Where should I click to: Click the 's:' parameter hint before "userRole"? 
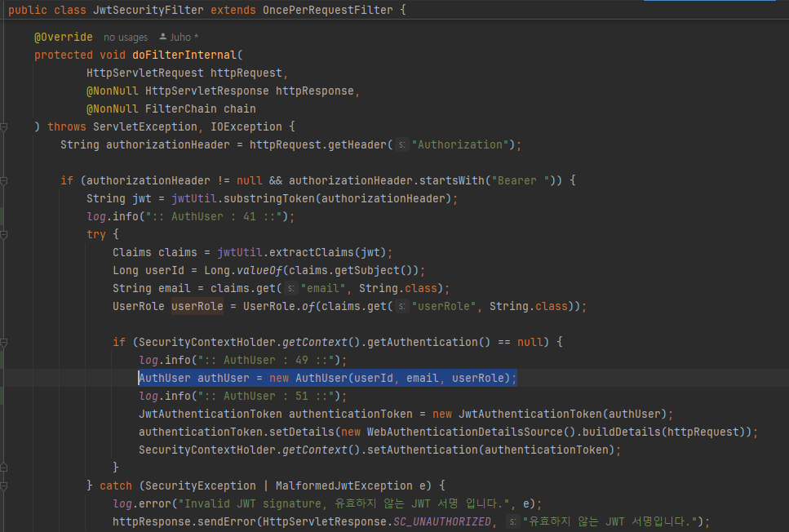(401, 307)
